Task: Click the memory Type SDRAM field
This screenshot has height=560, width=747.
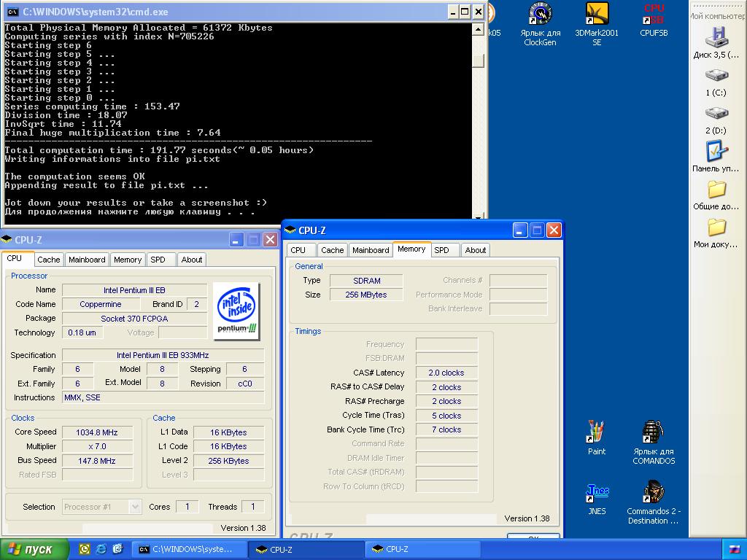Action: 366,281
